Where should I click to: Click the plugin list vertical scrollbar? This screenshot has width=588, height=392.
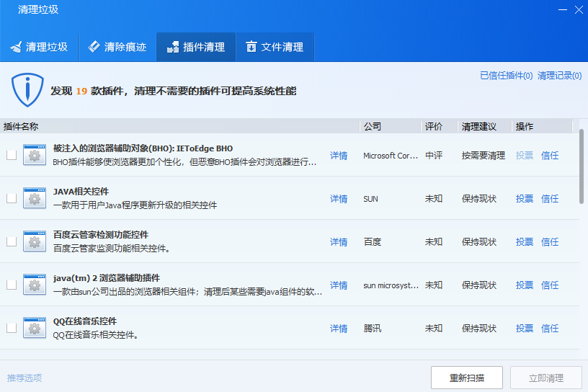tap(582, 166)
